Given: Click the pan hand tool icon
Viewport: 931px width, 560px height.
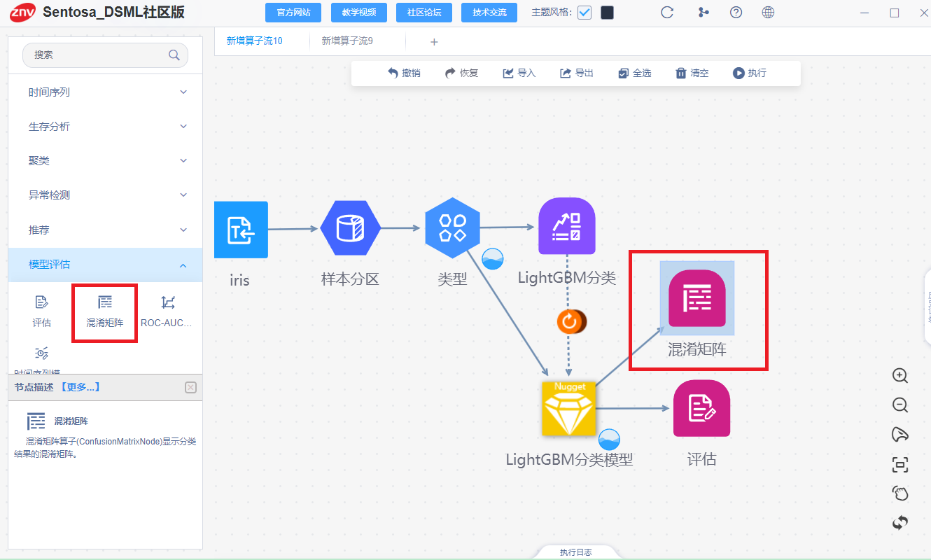Looking at the screenshot, I should 900,493.
